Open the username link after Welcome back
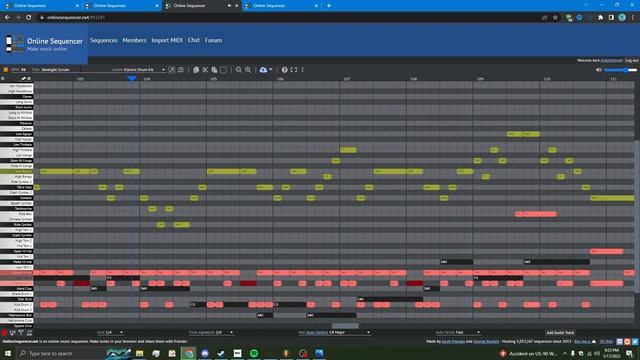The width and height of the screenshot is (640, 360). [611, 60]
